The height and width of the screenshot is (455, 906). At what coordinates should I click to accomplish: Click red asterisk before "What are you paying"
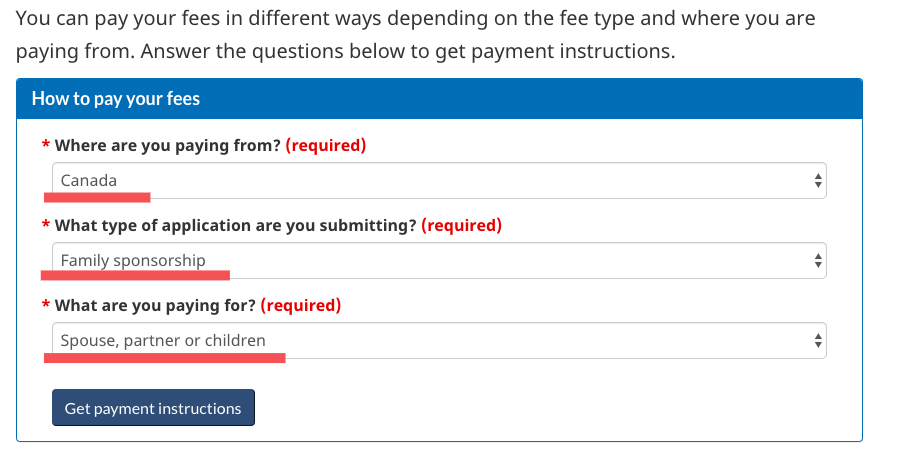[x=46, y=306]
